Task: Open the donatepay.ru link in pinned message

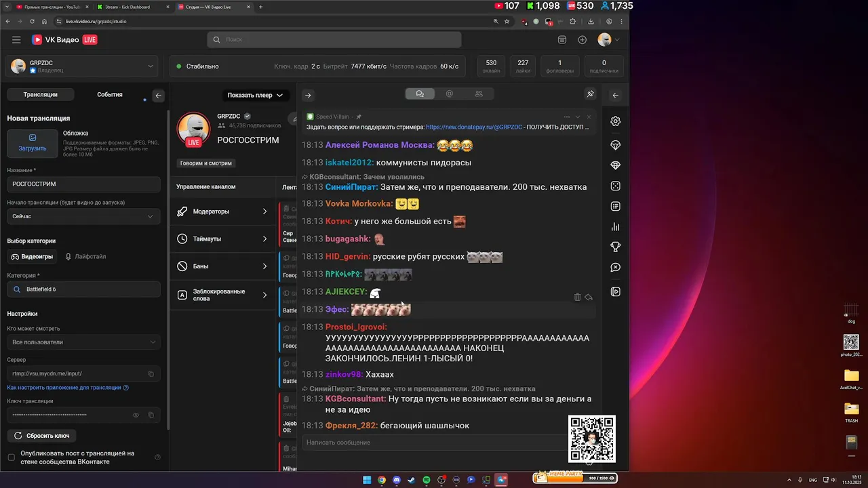Action: (x=474, y=127)
